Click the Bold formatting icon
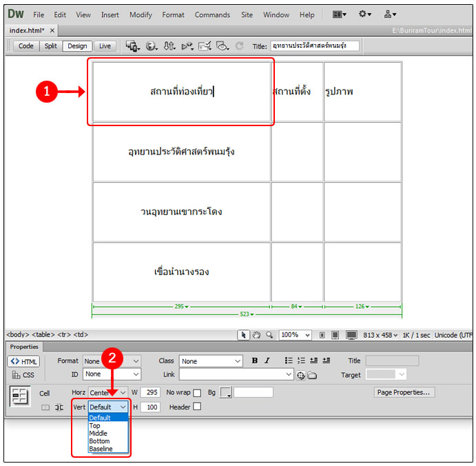Screen dimensions: 476x466 pos(255,361)
